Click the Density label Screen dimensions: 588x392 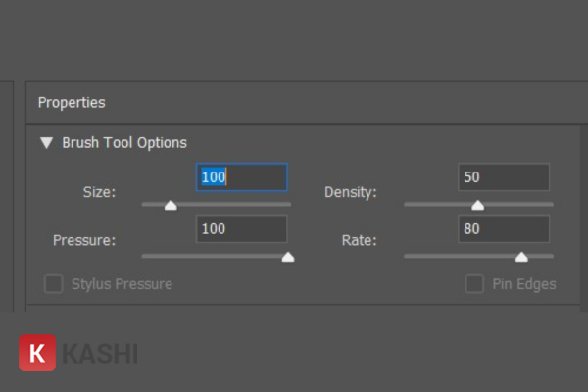351,192
